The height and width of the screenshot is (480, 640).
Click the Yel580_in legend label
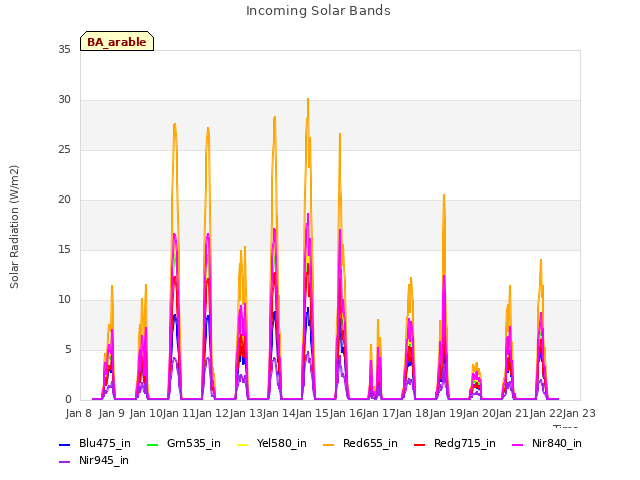point(282,444)
